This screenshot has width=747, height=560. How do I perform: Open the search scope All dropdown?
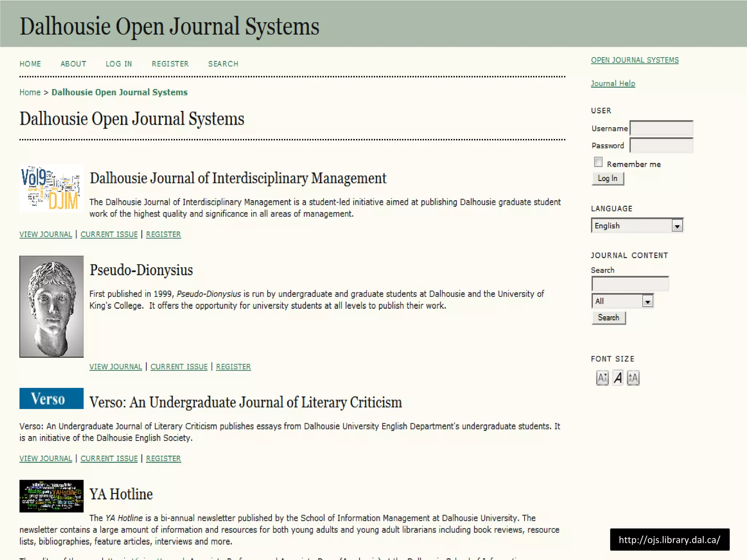(623, 301)
